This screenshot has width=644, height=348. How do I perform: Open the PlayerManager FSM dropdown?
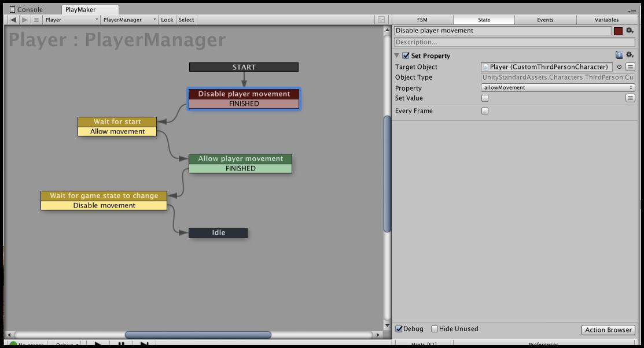130,20
